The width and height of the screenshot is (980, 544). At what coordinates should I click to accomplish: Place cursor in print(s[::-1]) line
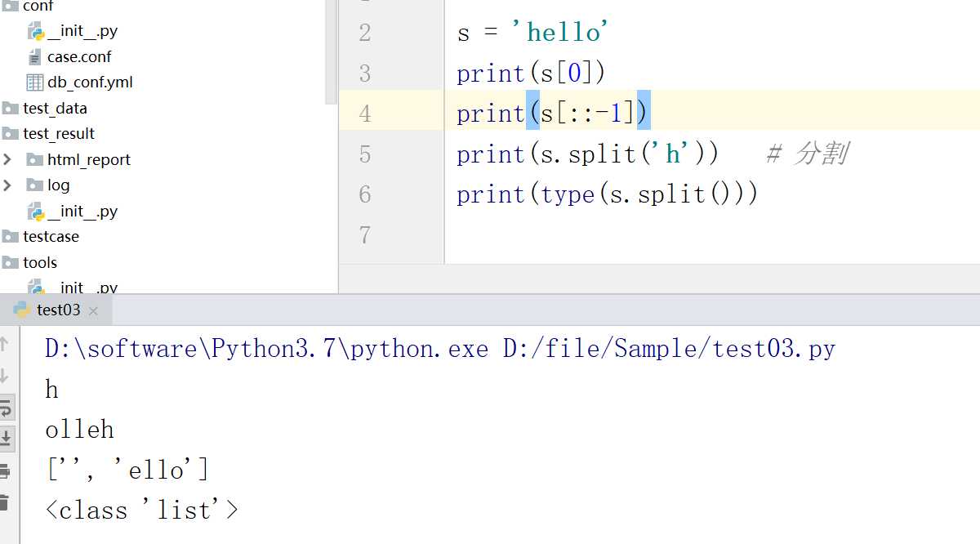[553, 114]
